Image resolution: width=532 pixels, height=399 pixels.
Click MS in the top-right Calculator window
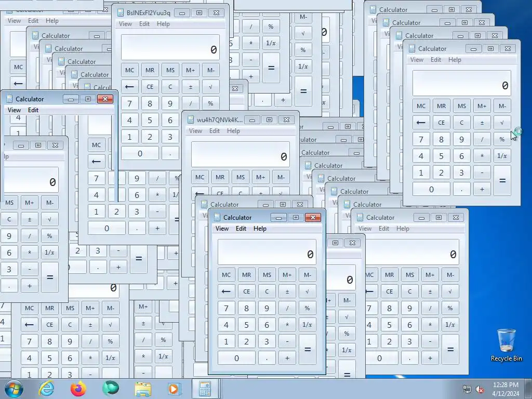[462, 106]
